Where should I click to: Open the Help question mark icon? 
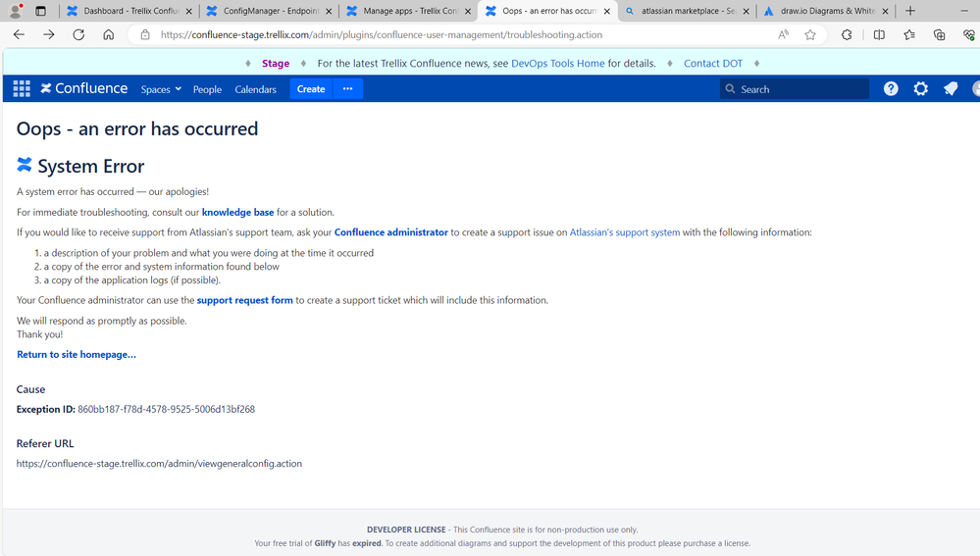pos(891,88)
